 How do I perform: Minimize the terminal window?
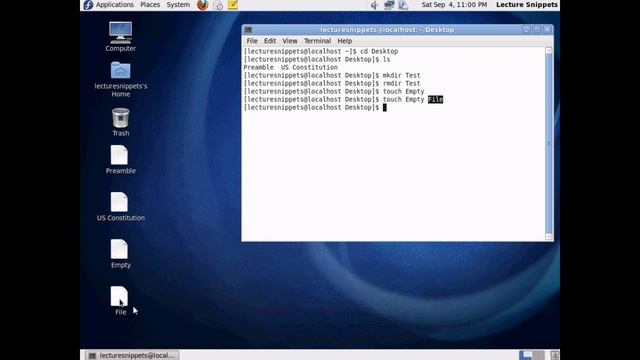(x=527, y=29)
